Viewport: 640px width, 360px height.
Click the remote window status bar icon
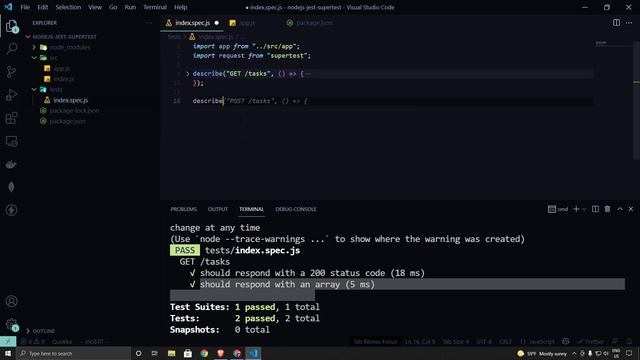[x=8, y=341]
